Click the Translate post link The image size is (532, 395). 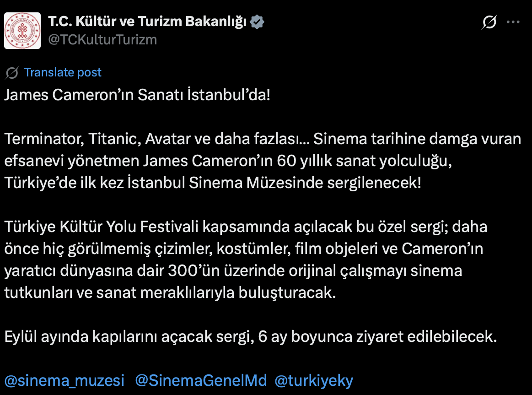point(63,73)
